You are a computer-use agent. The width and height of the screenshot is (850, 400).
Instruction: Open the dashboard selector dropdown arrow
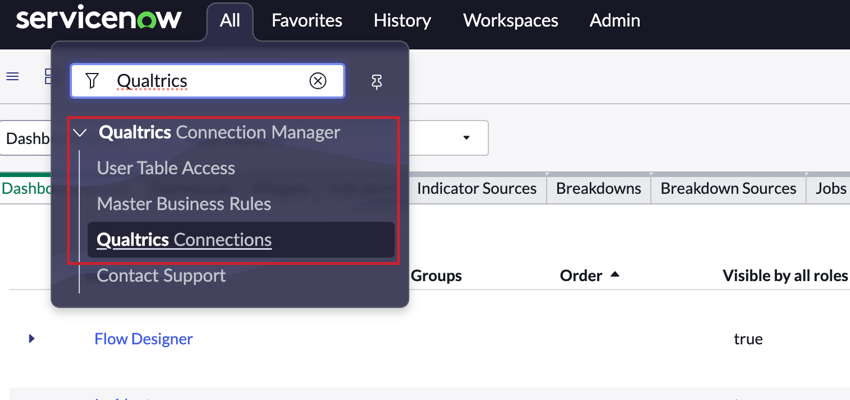466,138
